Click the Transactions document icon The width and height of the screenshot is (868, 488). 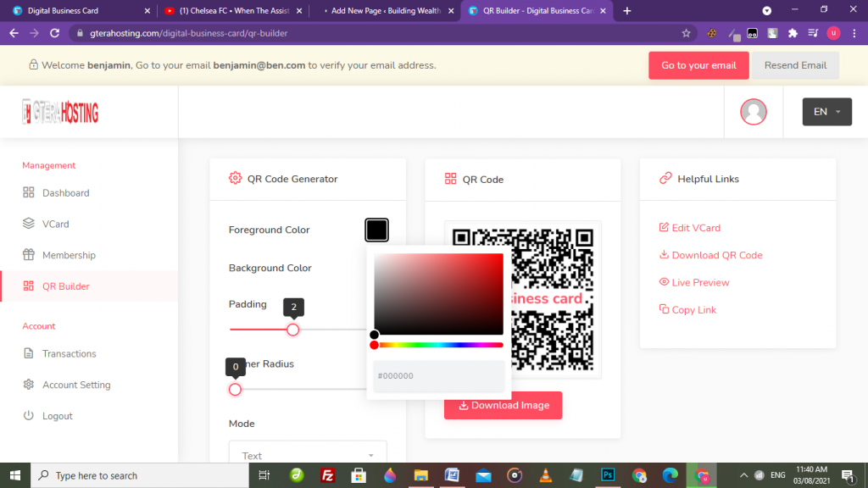pyautogui.click(x=28, y=353)
